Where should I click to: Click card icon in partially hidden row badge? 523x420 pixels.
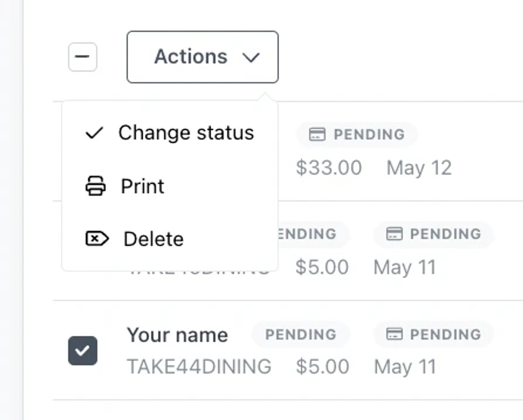(394, 233)
